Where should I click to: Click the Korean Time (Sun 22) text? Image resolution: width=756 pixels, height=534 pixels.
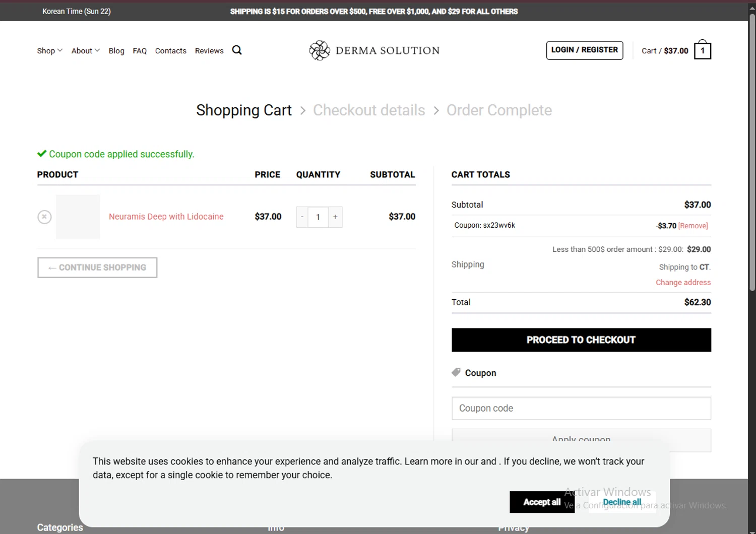pyautogui.click(x=77, y=11)
